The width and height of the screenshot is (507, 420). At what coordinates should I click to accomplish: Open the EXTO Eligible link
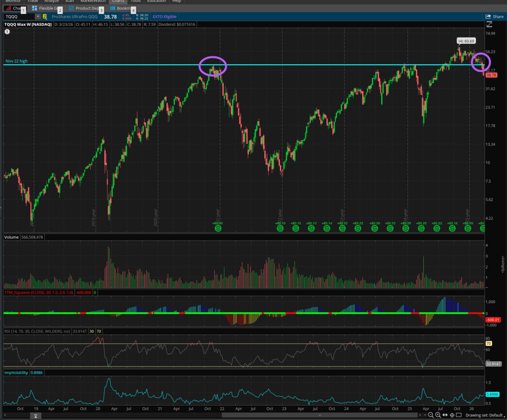click(164, 16)
